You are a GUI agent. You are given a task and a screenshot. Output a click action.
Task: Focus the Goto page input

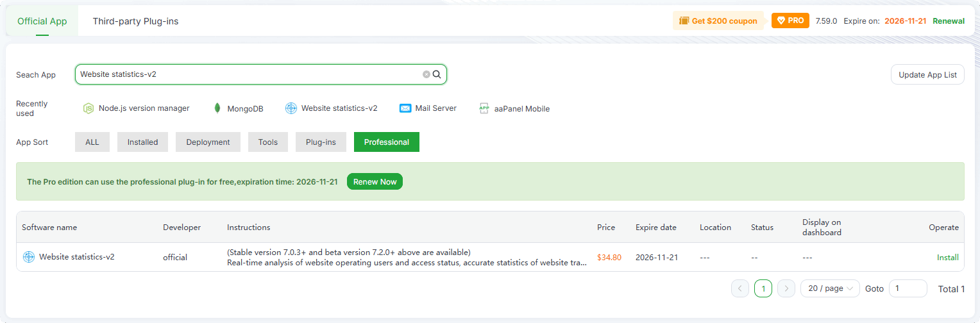coord(908,288)
